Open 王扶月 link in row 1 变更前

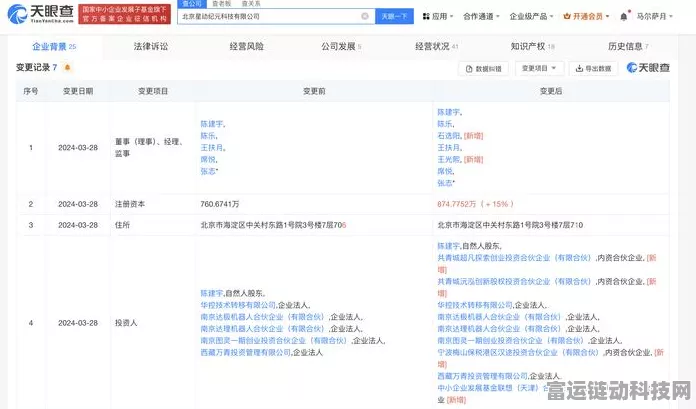(212, 148)
